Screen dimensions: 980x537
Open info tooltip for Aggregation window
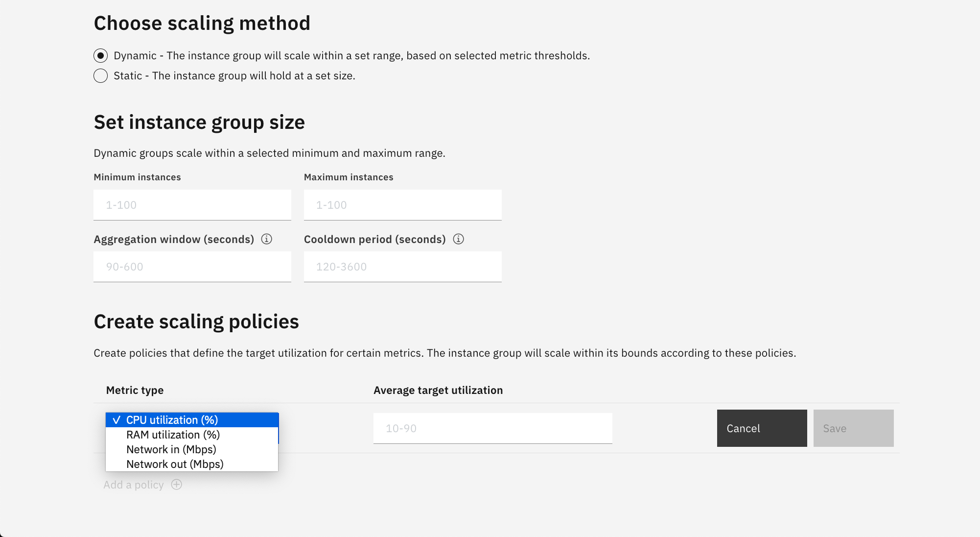pos(266,239)
